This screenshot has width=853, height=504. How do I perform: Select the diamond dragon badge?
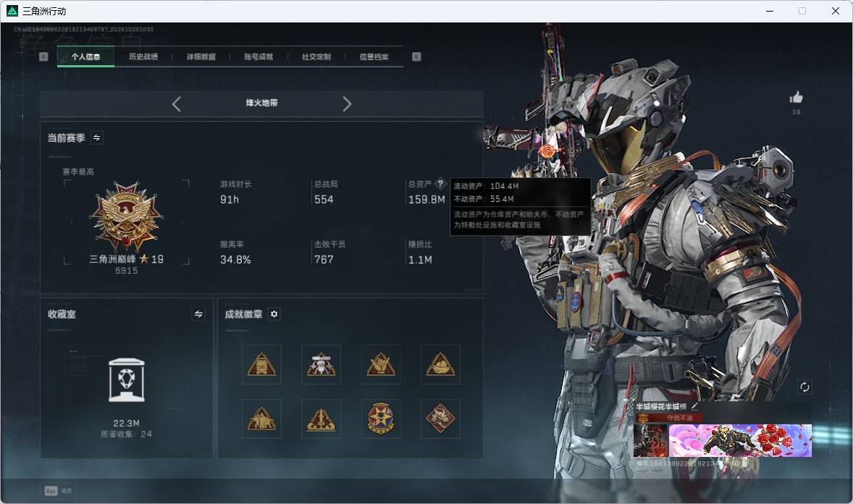pos(440,419)
